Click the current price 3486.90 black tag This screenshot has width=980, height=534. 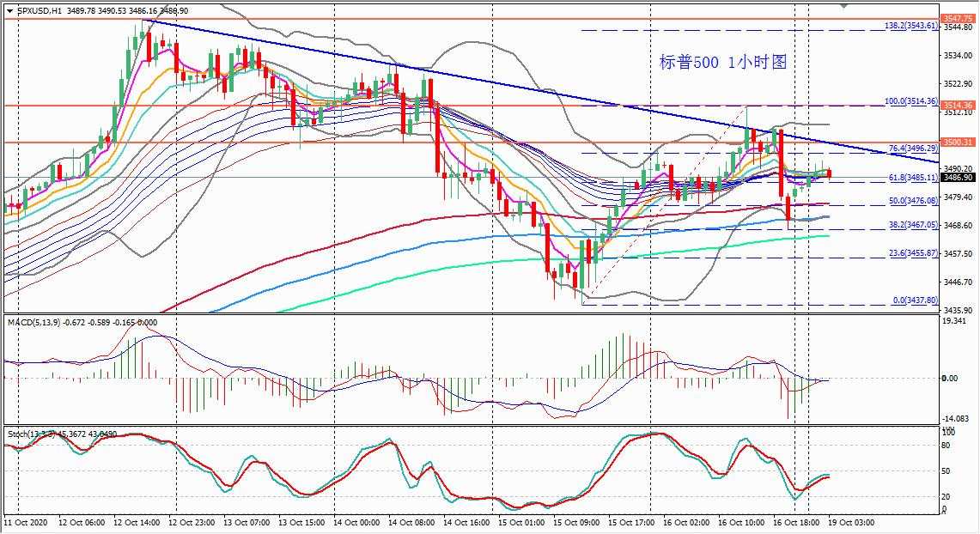[x=958, y=178]
